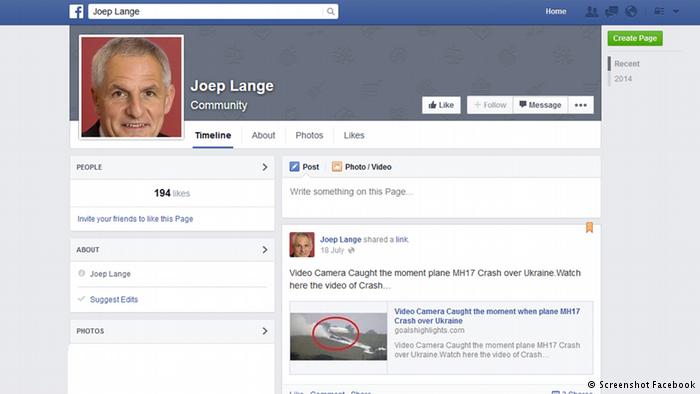This screenshot has width=700, height=394.
Task: Click the Suggest Edits link
Action: click(114, 299)
